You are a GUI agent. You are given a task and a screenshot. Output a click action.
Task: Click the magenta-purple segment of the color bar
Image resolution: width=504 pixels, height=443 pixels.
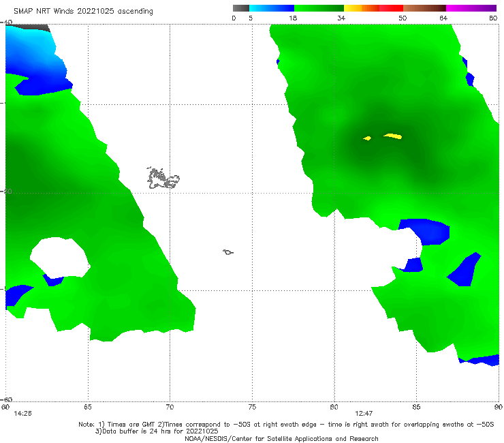point(471,8)
